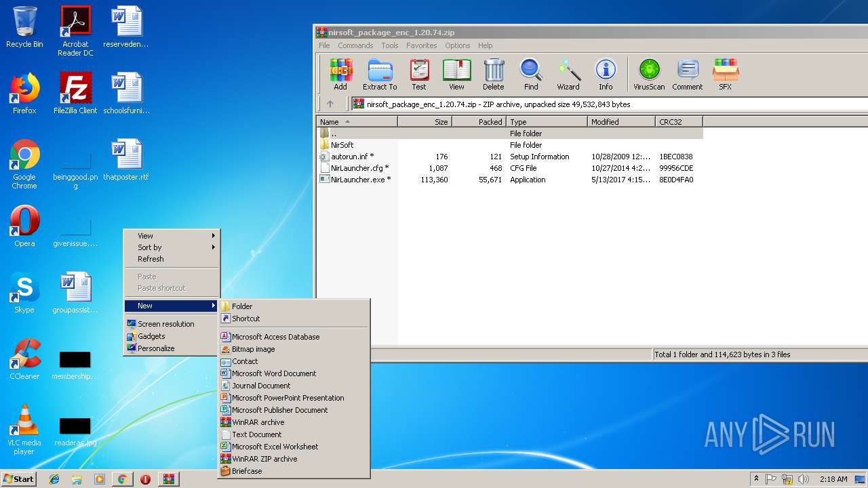This screenshot has width=868, height=488.
Task: Open the Favorites menu
Action: tap(422, 45)
